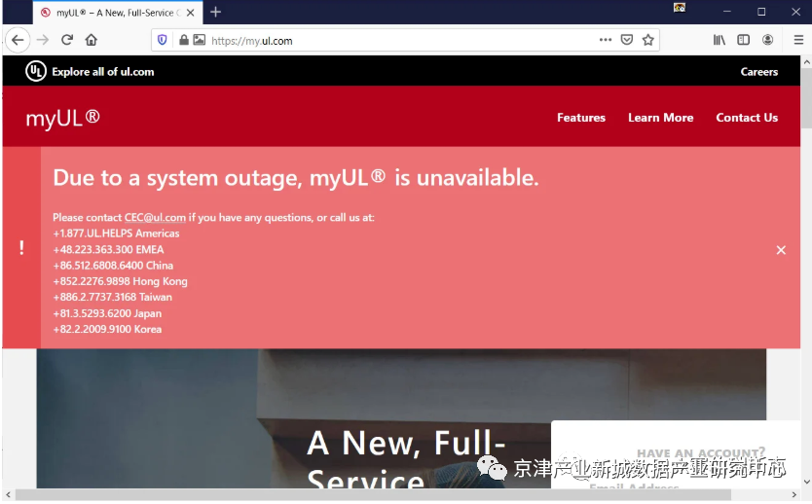Click the +1.877.UL.HELPS Americas number
The height and width of the screenshot is (504, 812).
click(x=116, y=234)
